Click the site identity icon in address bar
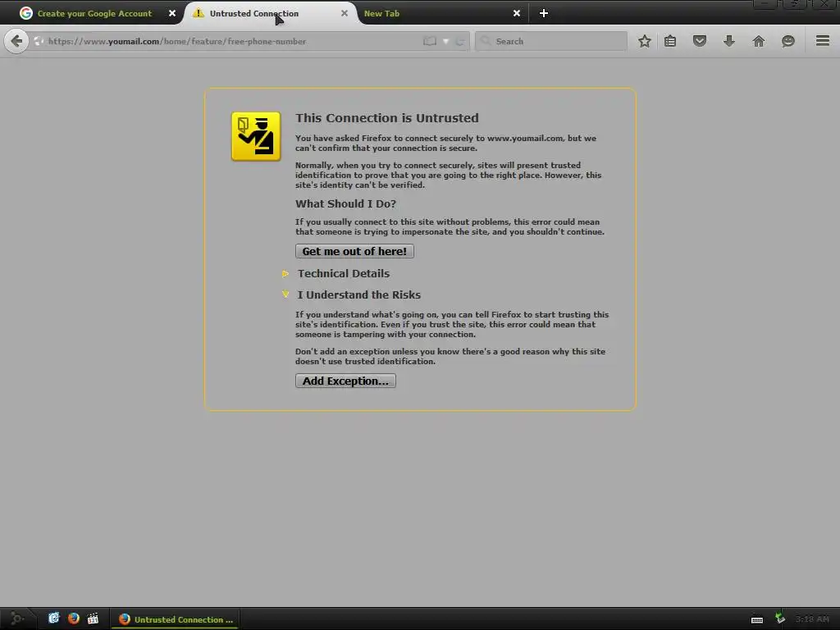Viewport: 840px width, 630px height. point(38,41)
